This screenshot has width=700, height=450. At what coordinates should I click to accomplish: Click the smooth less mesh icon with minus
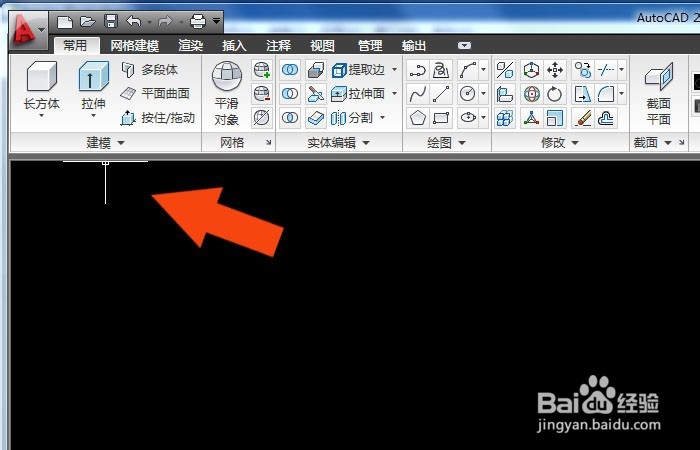262,94
